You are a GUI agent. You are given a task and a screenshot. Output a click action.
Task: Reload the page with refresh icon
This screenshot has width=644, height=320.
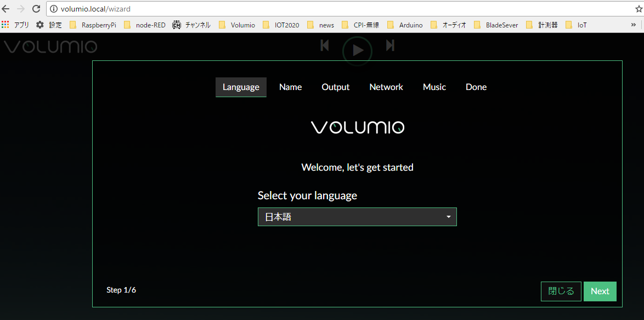pyautogui.click(x=36, y=9)
